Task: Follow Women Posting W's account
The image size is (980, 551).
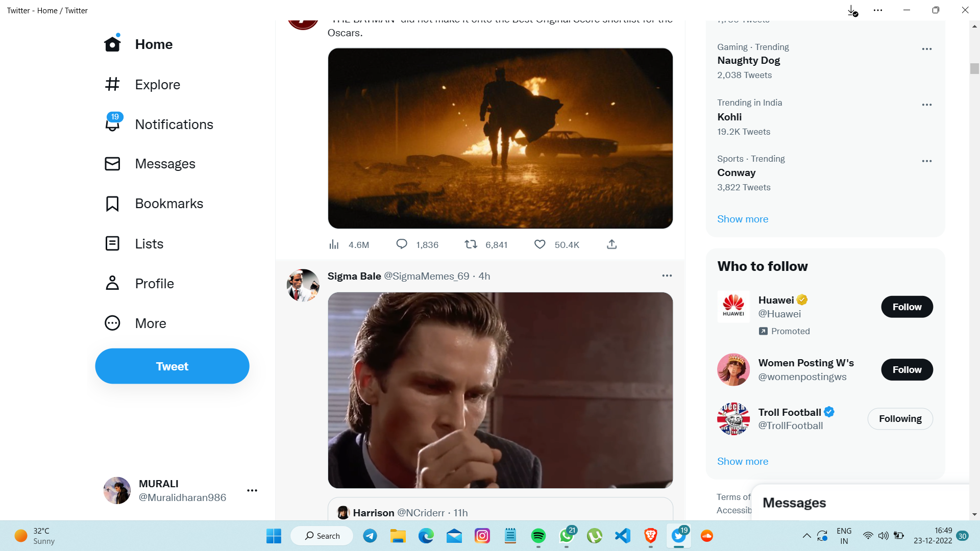Action: coord(907,369)
